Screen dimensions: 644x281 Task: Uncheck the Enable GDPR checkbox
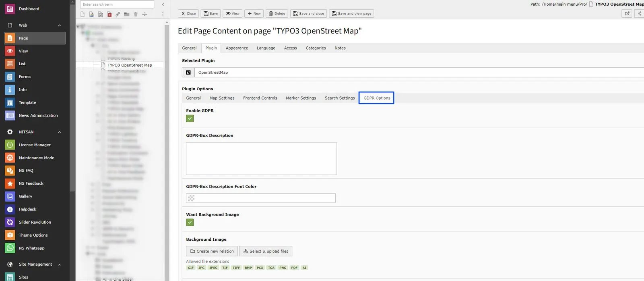pos(190,119)
